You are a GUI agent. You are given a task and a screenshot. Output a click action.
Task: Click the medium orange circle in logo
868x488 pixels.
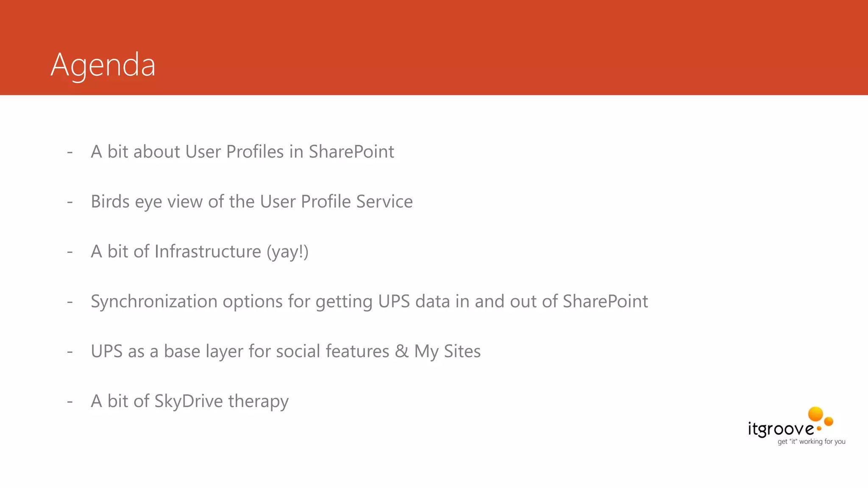pos(829,421)
